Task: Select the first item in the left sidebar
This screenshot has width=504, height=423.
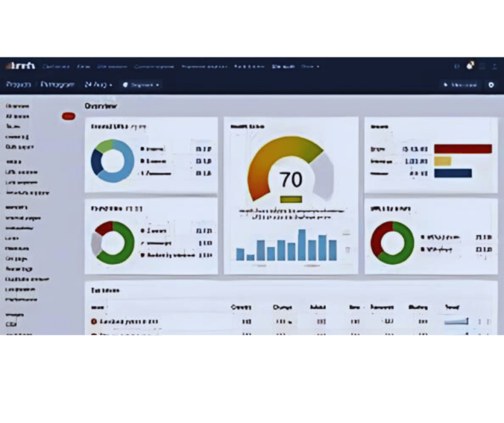Action: pyautogui.click(x=17, y=106)
